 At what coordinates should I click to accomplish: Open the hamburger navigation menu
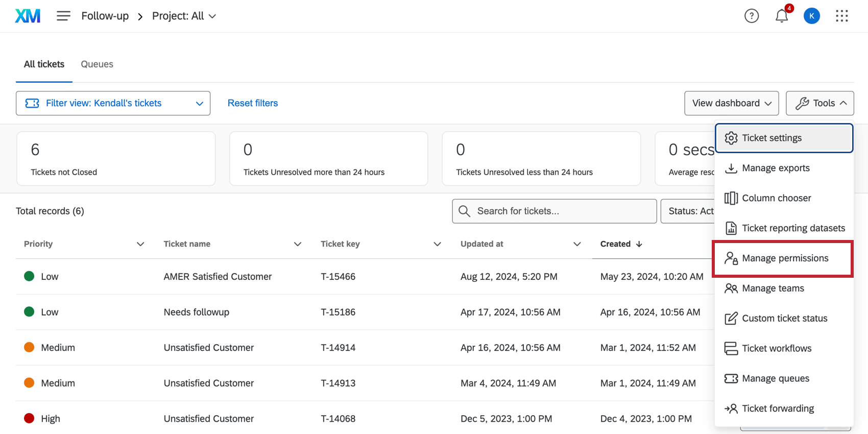click(63, 16)
